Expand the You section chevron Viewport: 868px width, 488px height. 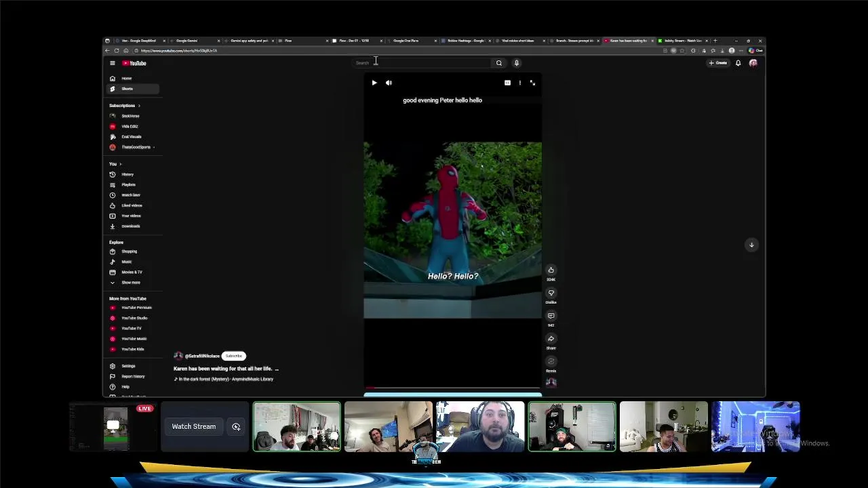coord(121,164)
